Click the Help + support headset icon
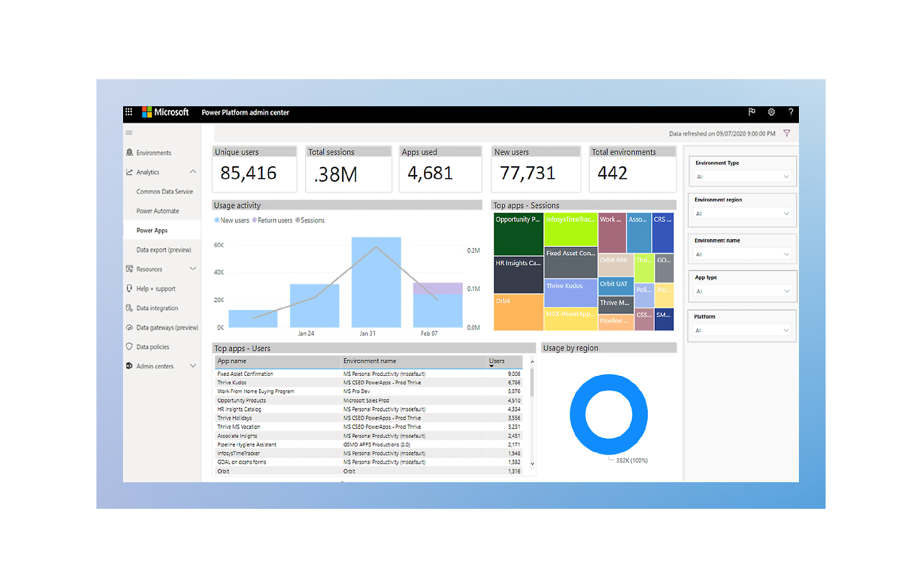 pyautogui.click(x=130, y=288)
